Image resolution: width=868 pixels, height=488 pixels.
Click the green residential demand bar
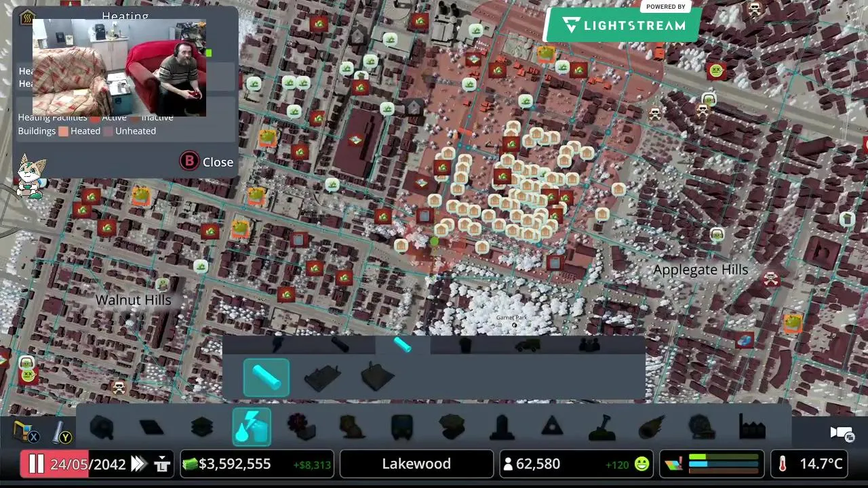pos(723,457)
